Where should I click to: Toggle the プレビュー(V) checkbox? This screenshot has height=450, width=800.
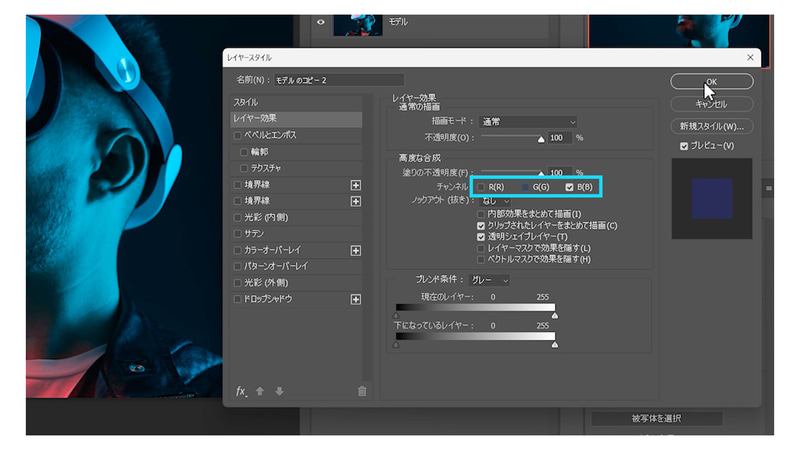tap(684, 146)
